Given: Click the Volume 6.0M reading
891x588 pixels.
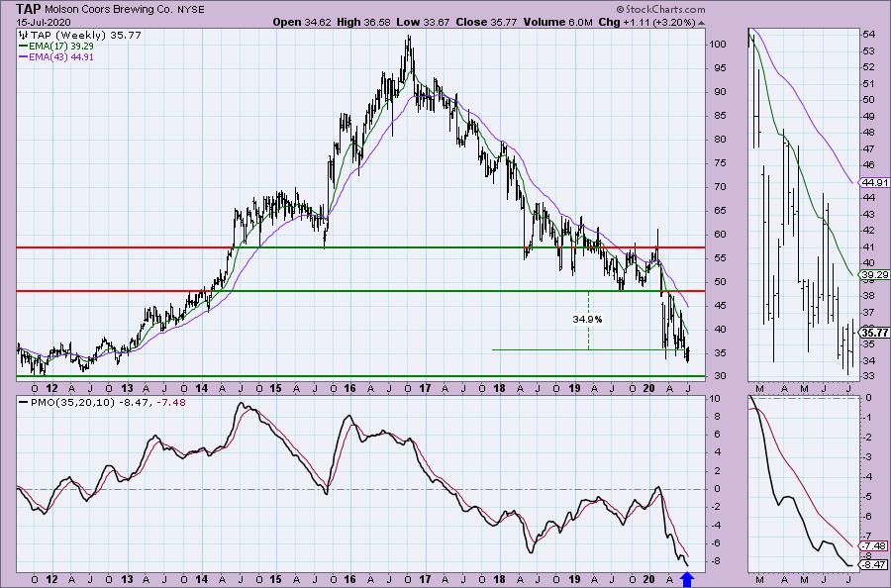Looking at the screenshot, I should pyautogui.click(x=556, y=22).
